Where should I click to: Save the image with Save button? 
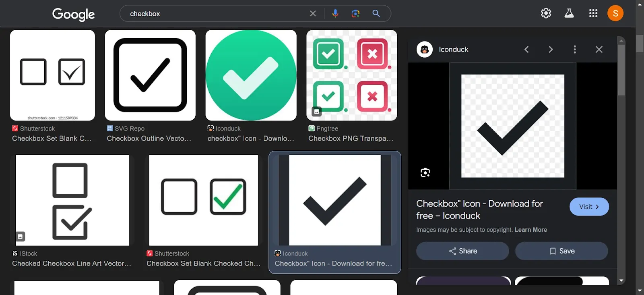click(561, 251)
